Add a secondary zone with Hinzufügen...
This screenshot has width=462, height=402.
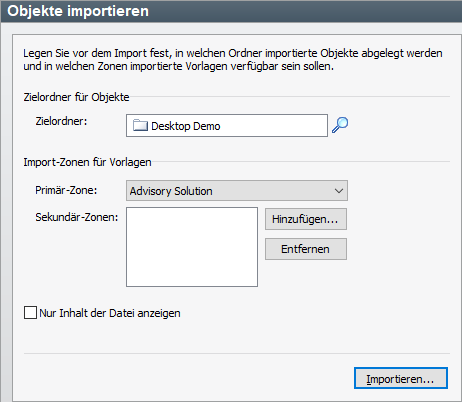click(x=306, y=219)
